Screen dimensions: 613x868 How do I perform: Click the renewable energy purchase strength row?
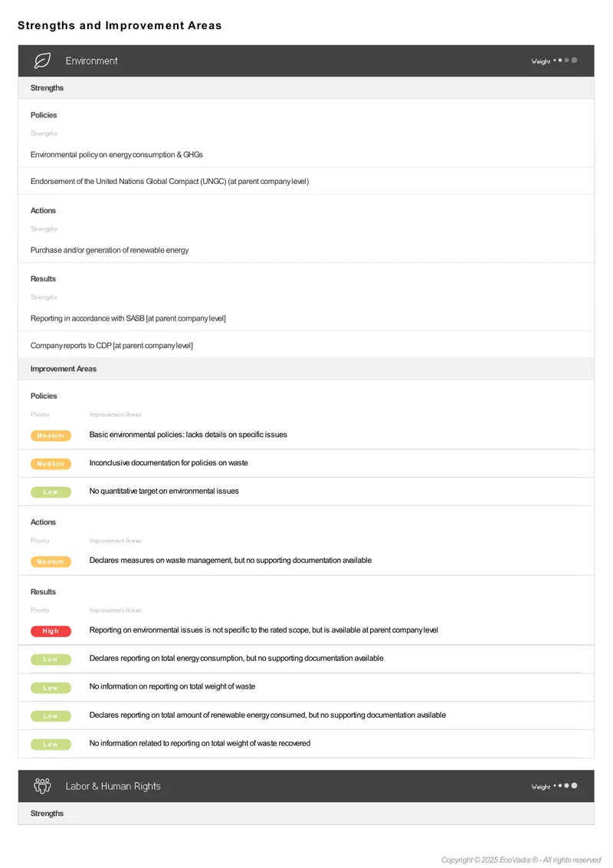[x=306, y=250]
